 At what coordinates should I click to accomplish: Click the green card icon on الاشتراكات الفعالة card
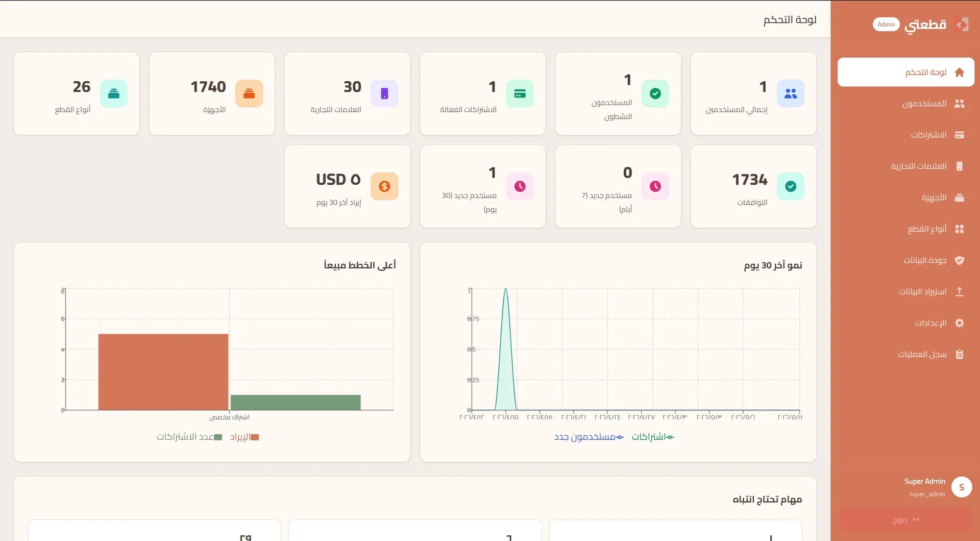pyautogui.click(x=520, y=93)
